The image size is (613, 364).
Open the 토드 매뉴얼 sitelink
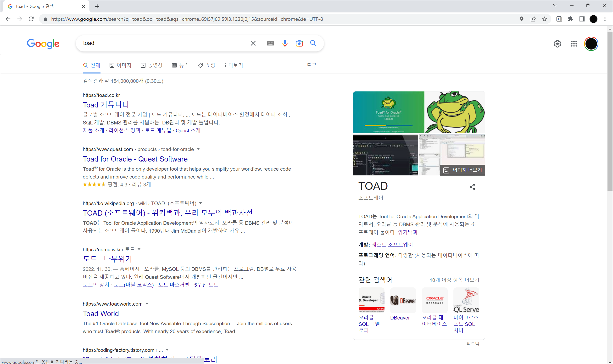[x=158, y=130]
